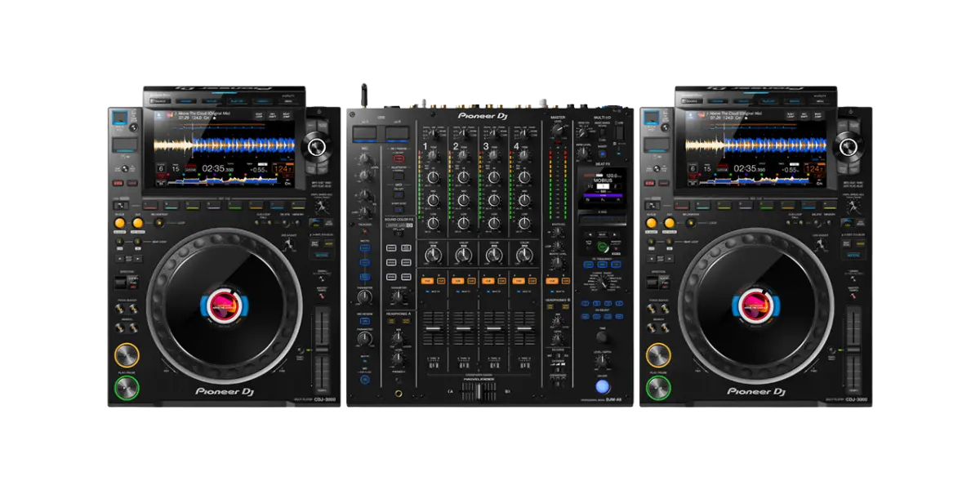This screenshot has width=980, height=490.
Task: Tap the jog wheel center display on right CDJ-3000
Action: [755, 305]
